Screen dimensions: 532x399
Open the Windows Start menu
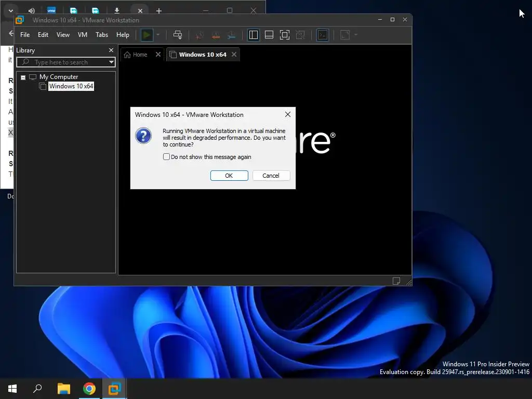12,389
